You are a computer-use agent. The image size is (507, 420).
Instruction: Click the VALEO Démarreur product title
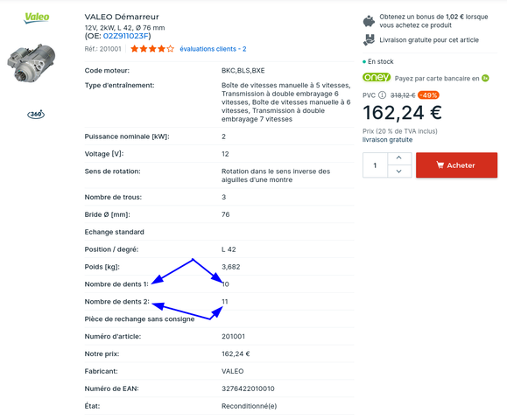122,17
